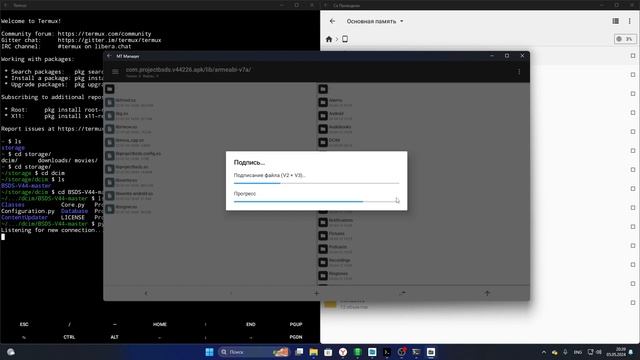Switch view layout in file explorer toolbar
This screenshot has height=360, width=640.
coord(616,21)
